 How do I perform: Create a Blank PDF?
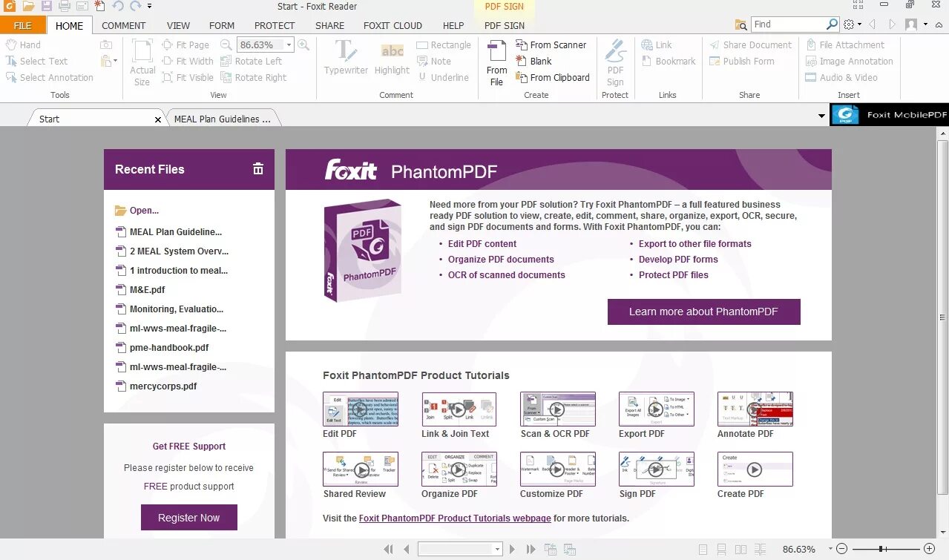(533, 61)
